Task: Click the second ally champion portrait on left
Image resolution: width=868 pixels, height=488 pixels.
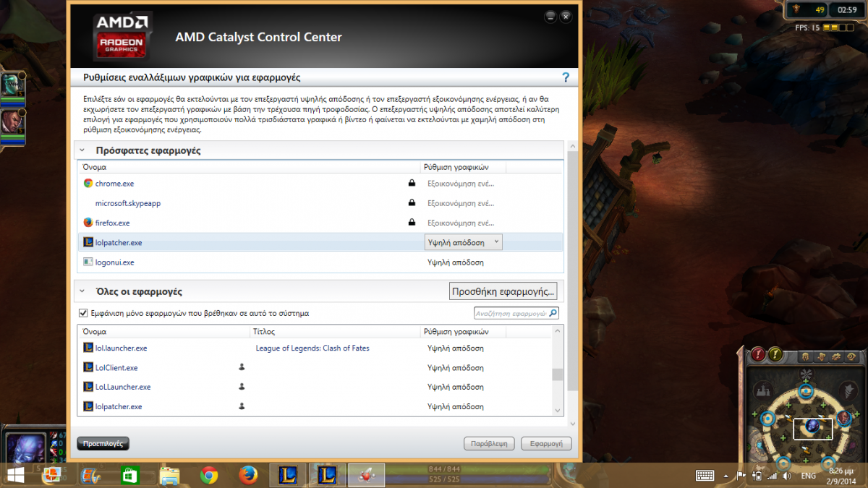Action: coord(14,122)
